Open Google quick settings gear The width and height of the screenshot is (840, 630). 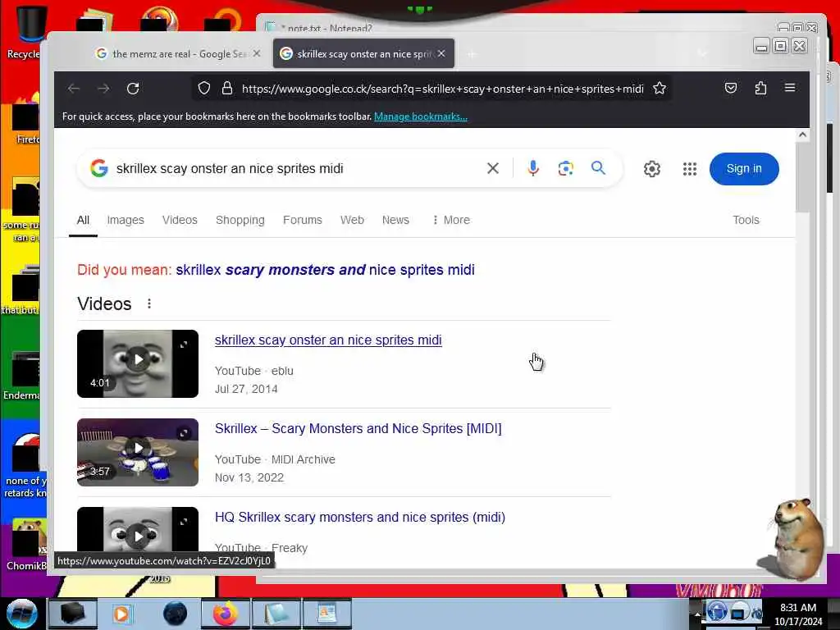point(652,169)
